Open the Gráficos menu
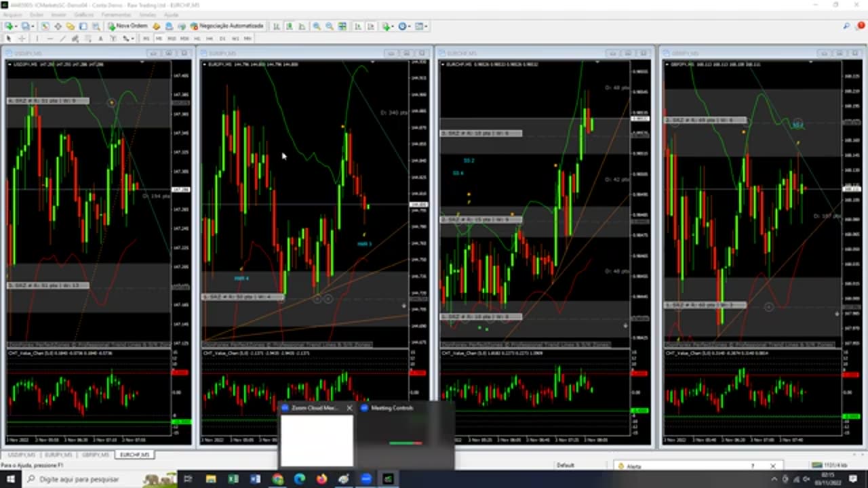Viewport: 868px width, 488px height. (83, 14)
